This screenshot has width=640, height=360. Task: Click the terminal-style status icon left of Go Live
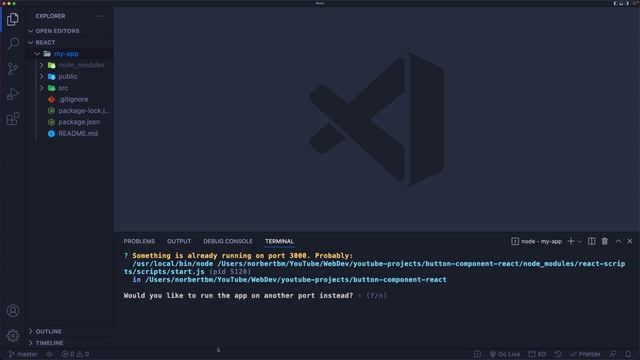point(477,354)
